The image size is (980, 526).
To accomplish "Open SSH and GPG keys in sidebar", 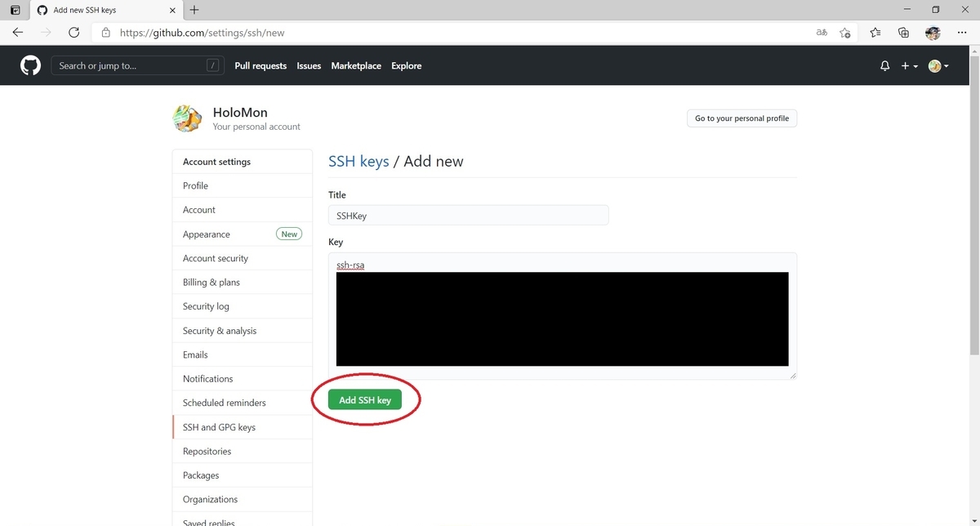I will pos(243,427).
